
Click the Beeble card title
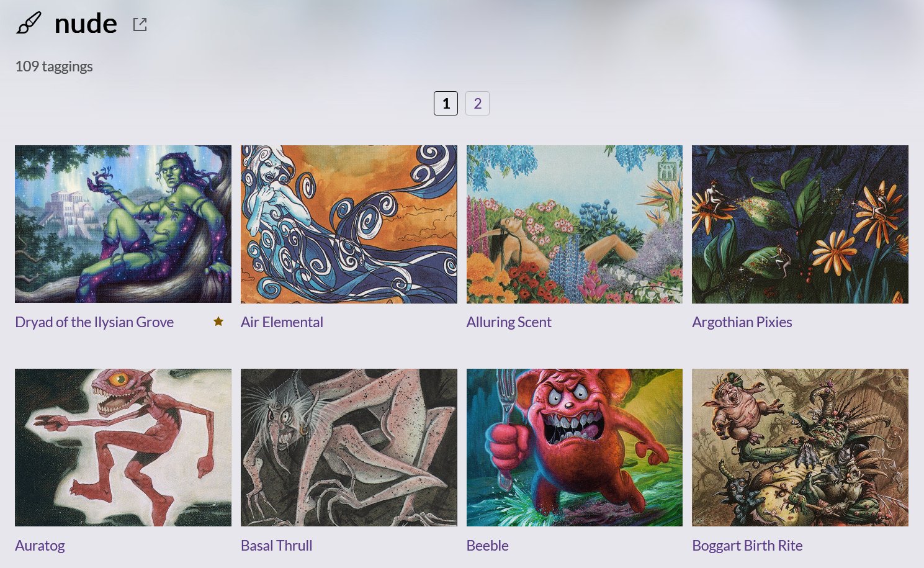(488, 546)
